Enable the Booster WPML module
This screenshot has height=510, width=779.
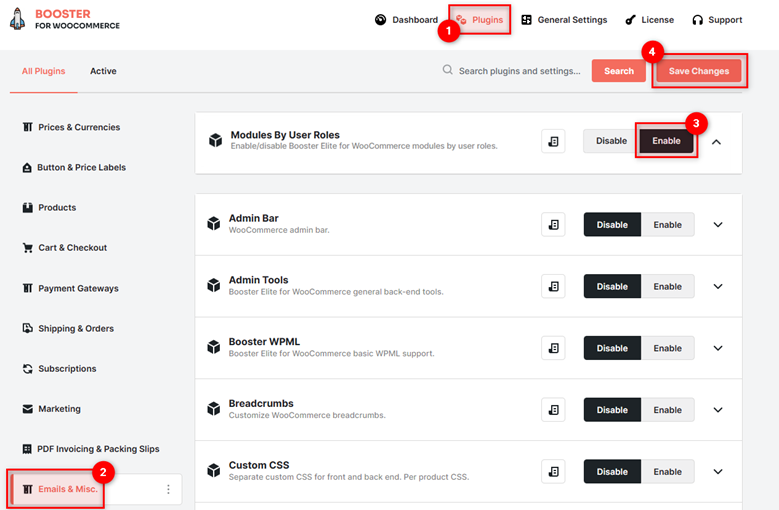click(x=667, y=348)
